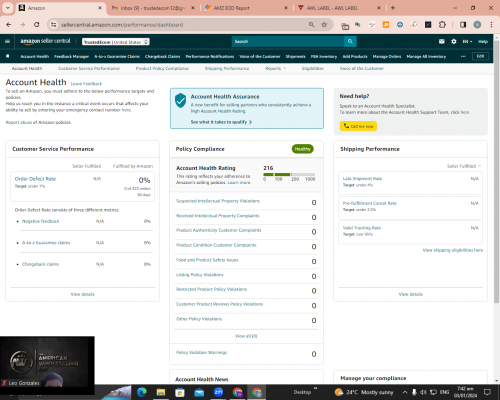Expand the tab search chevron in Chrome
500x400 pixels.
(8, 8)
